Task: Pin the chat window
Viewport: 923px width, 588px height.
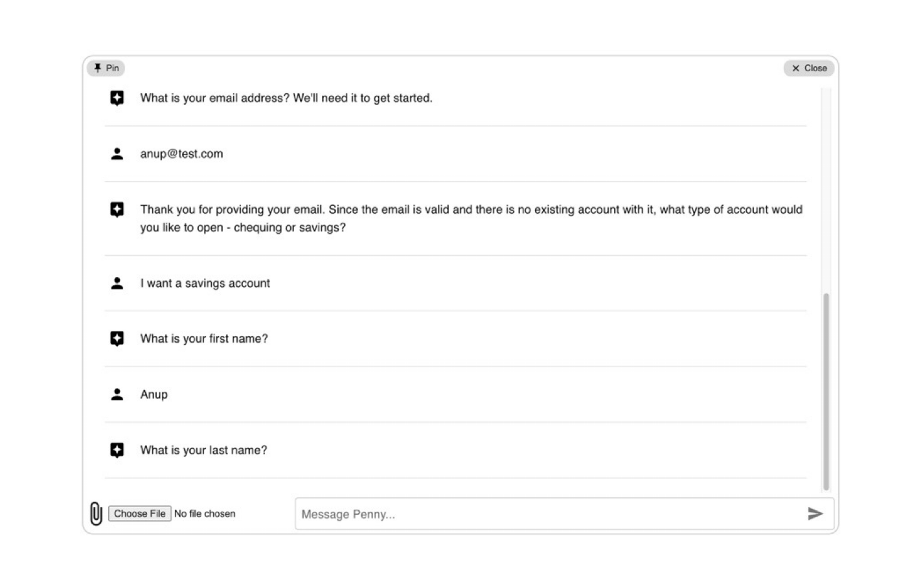Action: pos(106,68)
